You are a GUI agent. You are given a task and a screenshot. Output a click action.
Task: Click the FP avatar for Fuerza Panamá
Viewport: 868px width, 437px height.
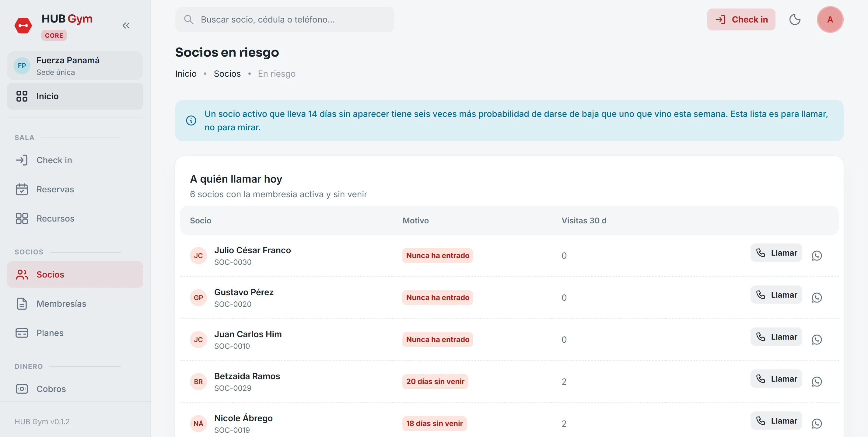click(22, 66)
